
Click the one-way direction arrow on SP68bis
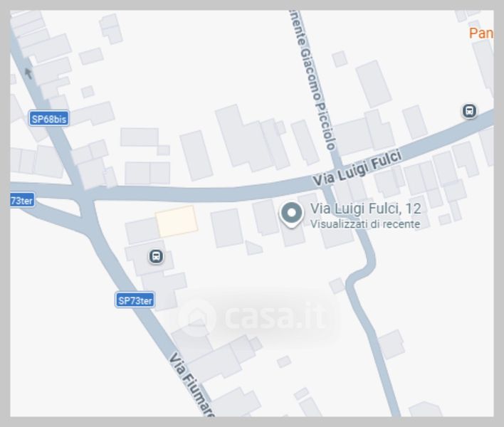[28, 73]
